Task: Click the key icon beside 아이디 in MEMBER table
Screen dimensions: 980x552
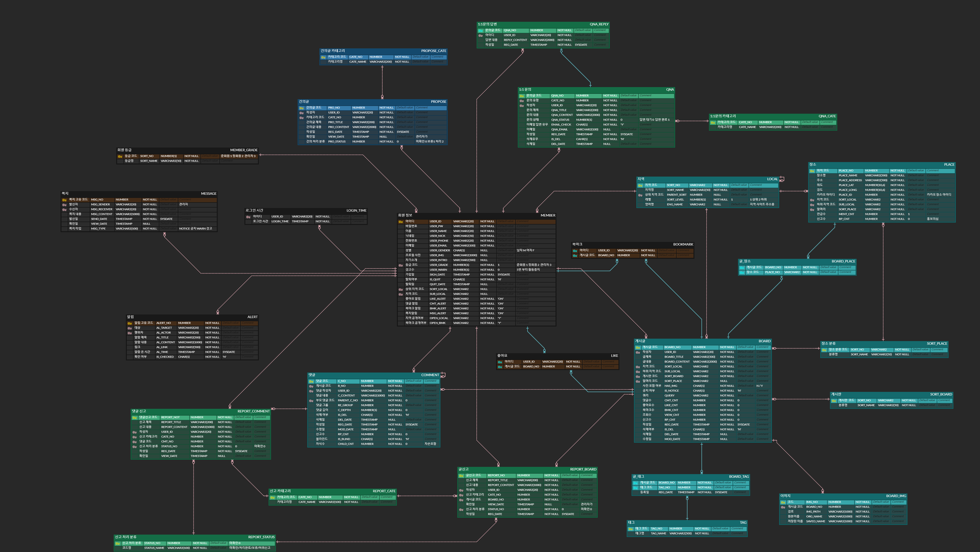Action: [x=401, y=222]
